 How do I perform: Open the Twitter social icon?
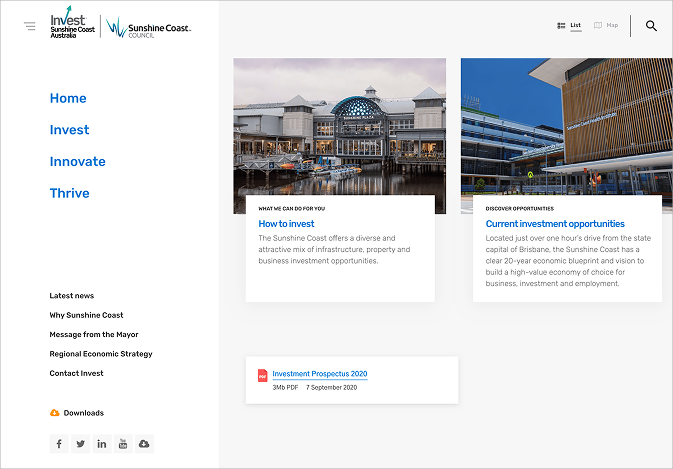click(80, 444)
